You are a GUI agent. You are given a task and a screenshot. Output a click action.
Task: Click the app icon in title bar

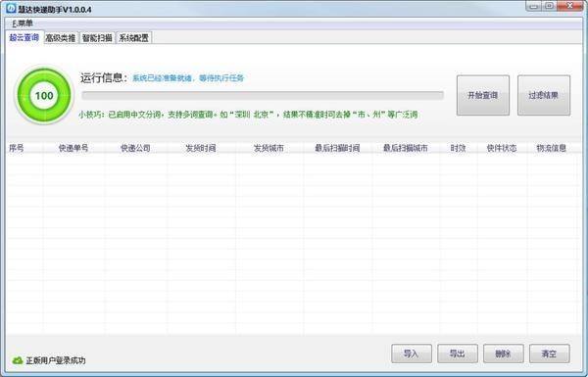tap(11, 8)
